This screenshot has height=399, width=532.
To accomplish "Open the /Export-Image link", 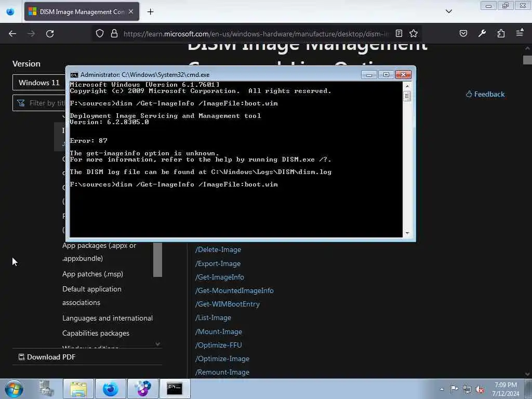I will coord(218,263).
